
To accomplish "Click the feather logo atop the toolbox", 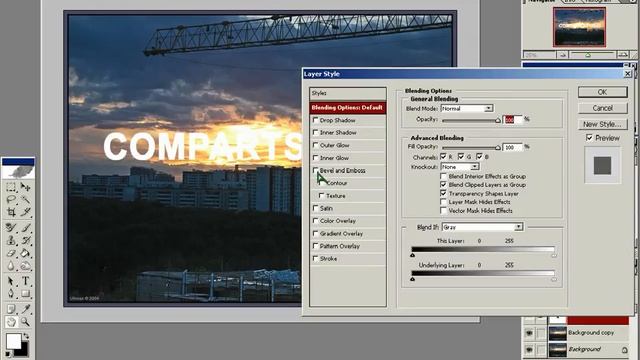I will tap(18, 171).
